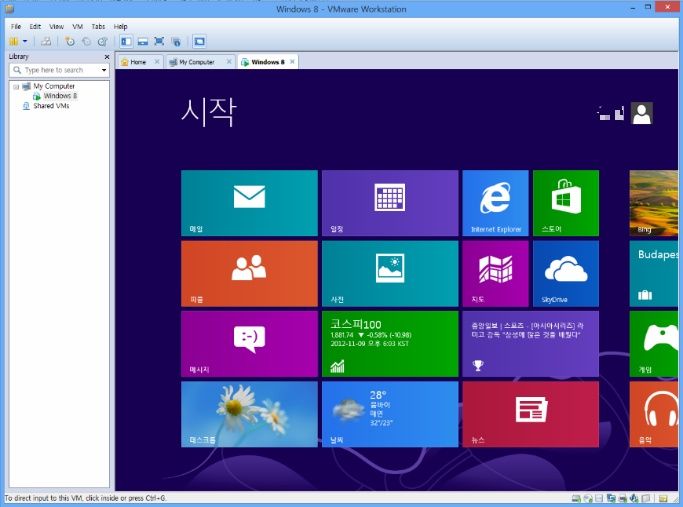
Task: Open the Photos tile
Action: click(390, 274)
